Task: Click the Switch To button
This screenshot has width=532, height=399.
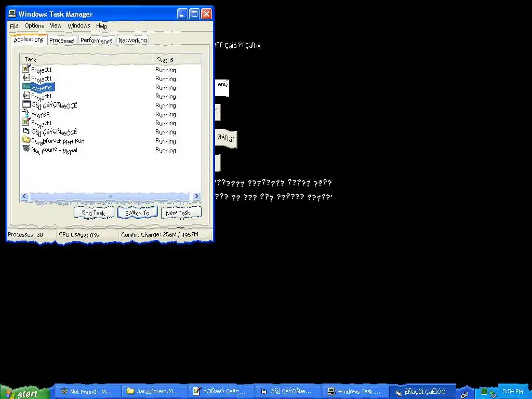Action: coord(137,212)
